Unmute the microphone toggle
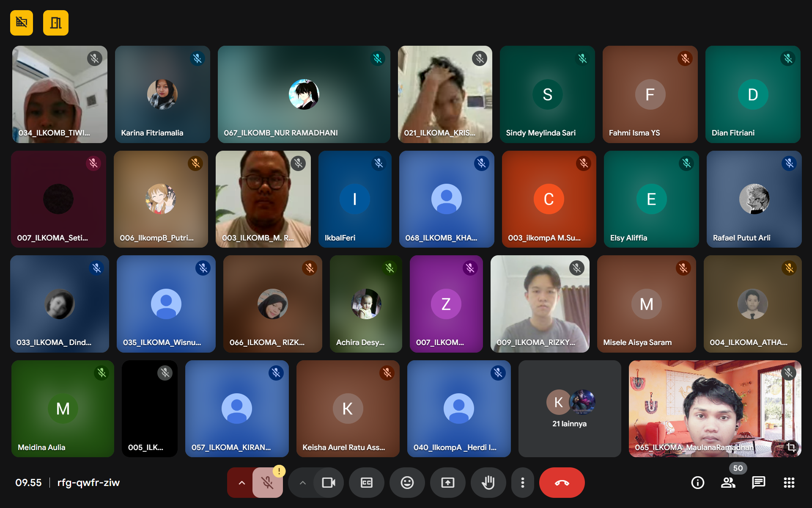Viewport: 812px width, 508px height. click(267, 483)
